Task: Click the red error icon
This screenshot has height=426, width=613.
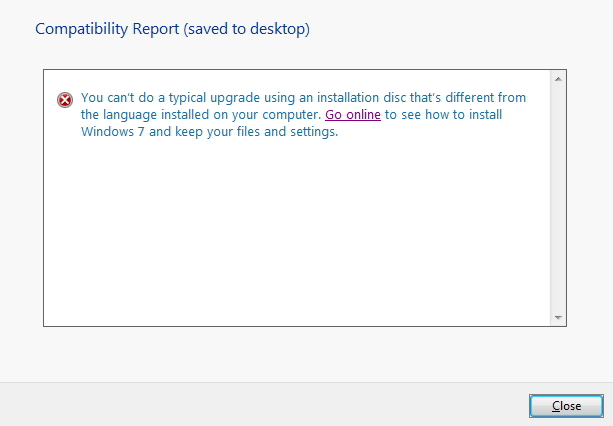Action: [65, 99]
